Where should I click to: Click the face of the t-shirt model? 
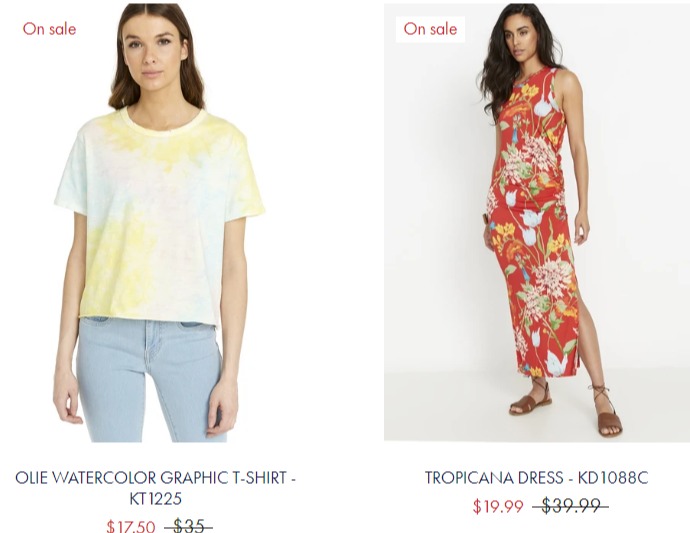tap(152, 57)
